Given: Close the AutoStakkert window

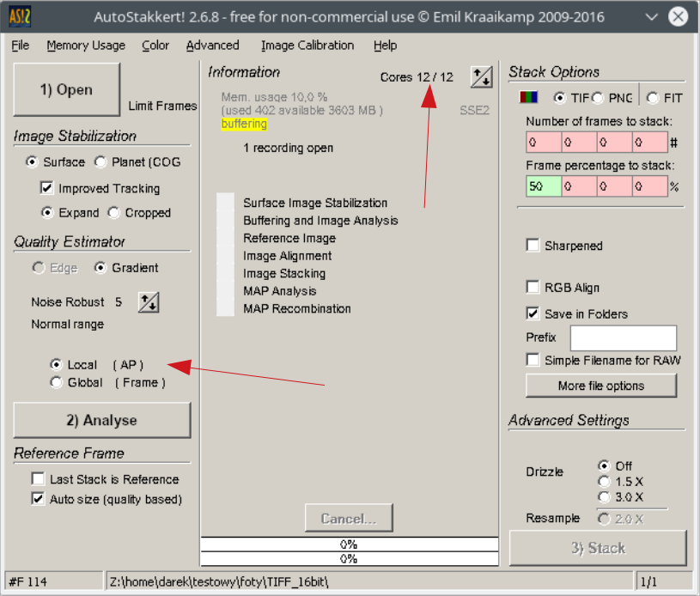Looking at the screenshot, I should (679, 16).
